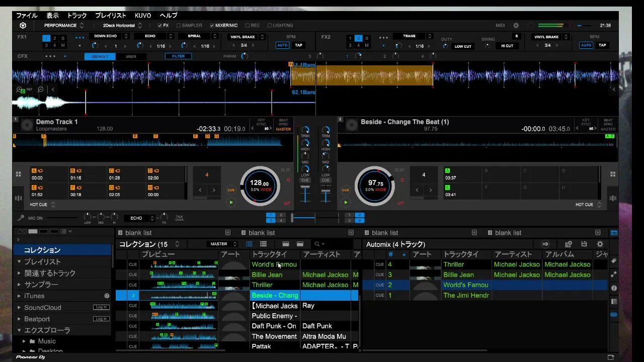
Task: Trigger hot cue A at 00:00 on deck 1
Action: pos(49,174)
